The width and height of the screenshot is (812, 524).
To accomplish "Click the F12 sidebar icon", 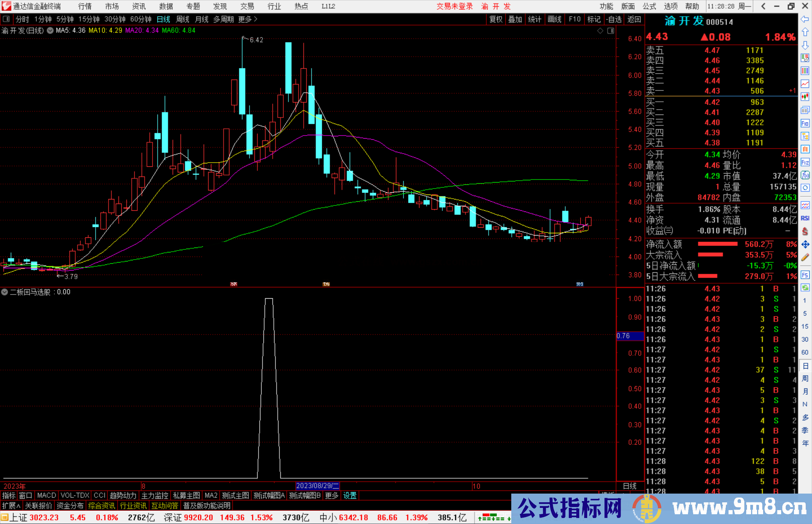I will pyautogui.click(x=805, y=162).
